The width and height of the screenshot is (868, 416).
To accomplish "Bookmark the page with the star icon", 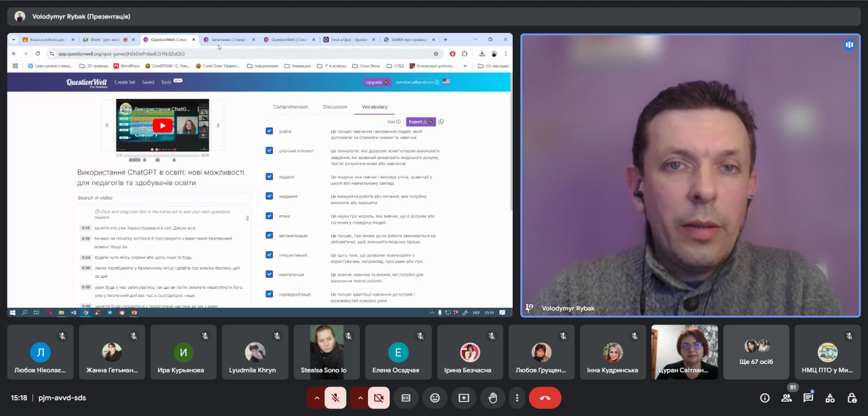I will tap(436, 54).
